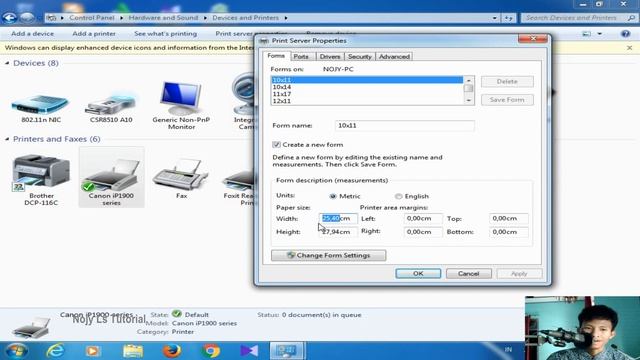Open the view options dropdown arrow
The height and width of the screenshot is (360, 640).
[600, 34]
